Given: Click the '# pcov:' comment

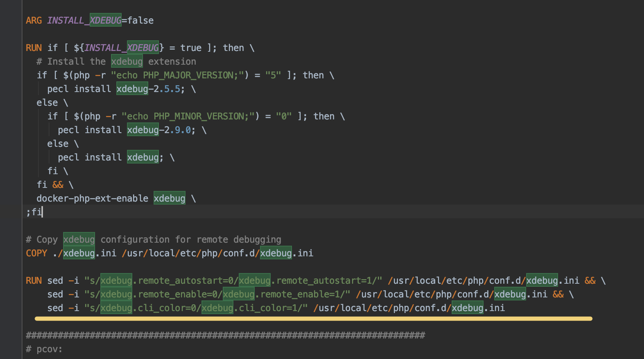Looking at the screenshot, I should pos(44,349).
